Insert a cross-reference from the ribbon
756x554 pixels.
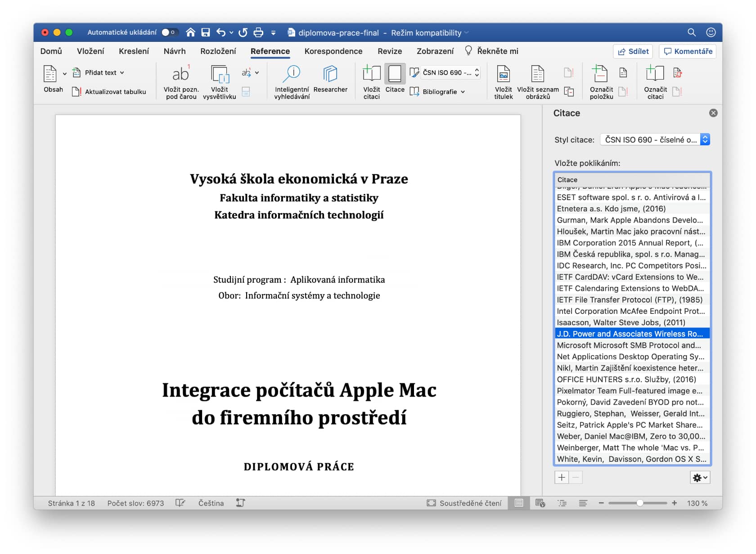click(569, 92)
